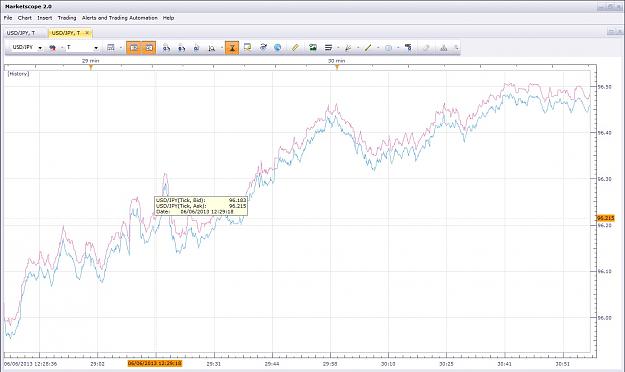Click the magnifier zoom icon with arrow
The image size is (625, 372).
[212, 48]
